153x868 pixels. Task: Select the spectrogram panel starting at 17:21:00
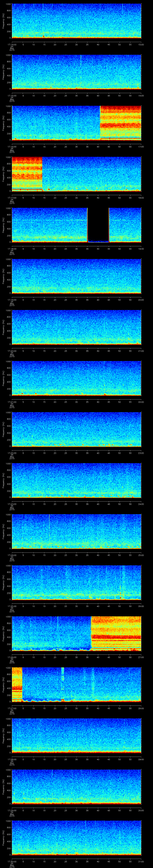(x=76, y=378)
